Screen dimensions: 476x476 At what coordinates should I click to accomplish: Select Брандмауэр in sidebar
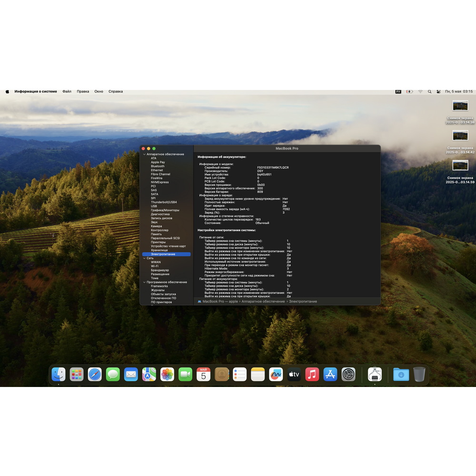[x=159, y=270]
